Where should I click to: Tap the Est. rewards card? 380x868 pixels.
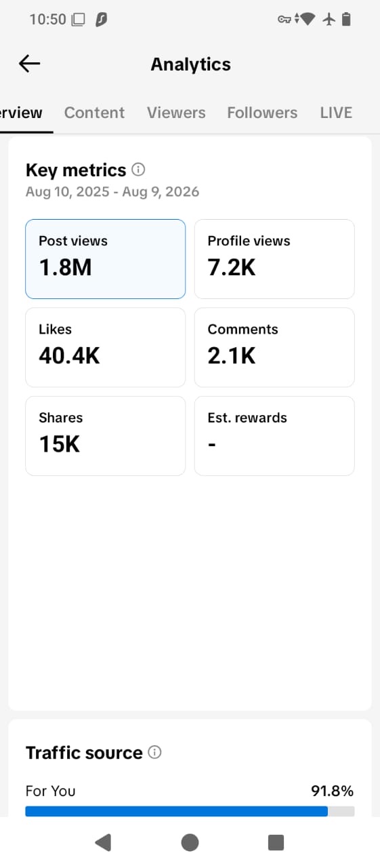tap(274, 436)
